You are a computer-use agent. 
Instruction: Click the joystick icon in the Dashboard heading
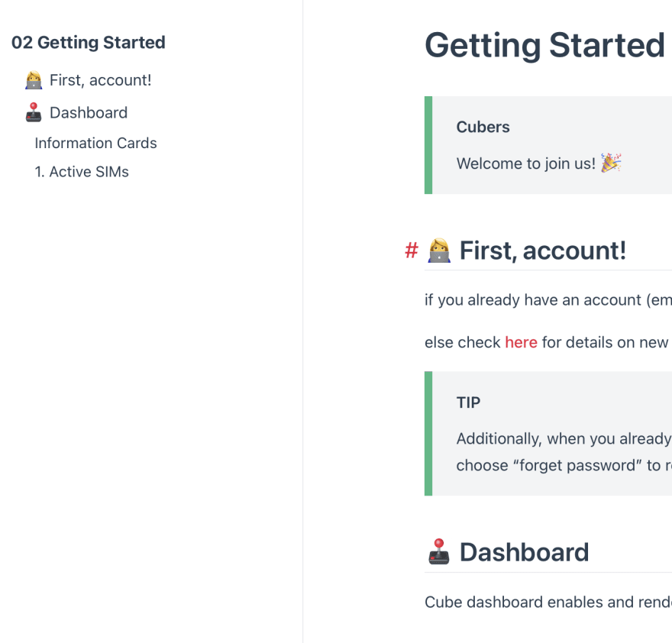pyautogui.click(x=438, y=551)
